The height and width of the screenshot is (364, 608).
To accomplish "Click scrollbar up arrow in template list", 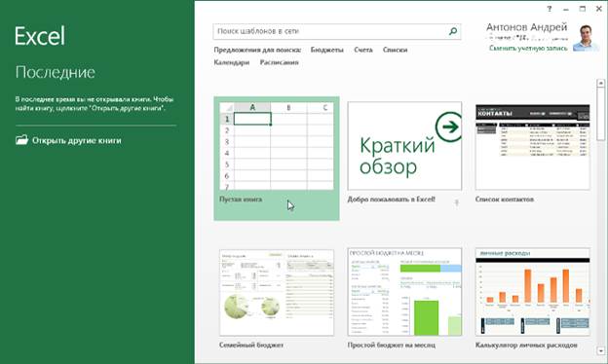I will tap(600, 83).
